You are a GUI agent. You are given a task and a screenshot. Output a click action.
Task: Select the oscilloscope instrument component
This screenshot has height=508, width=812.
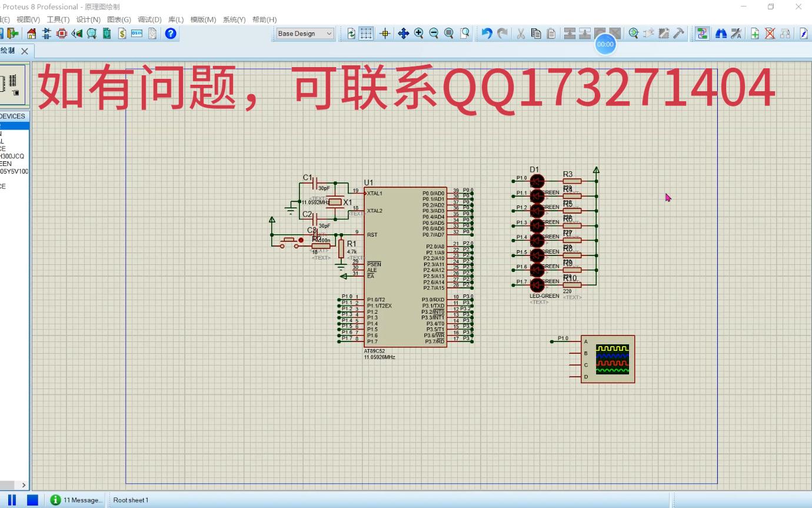click(608, 359)
